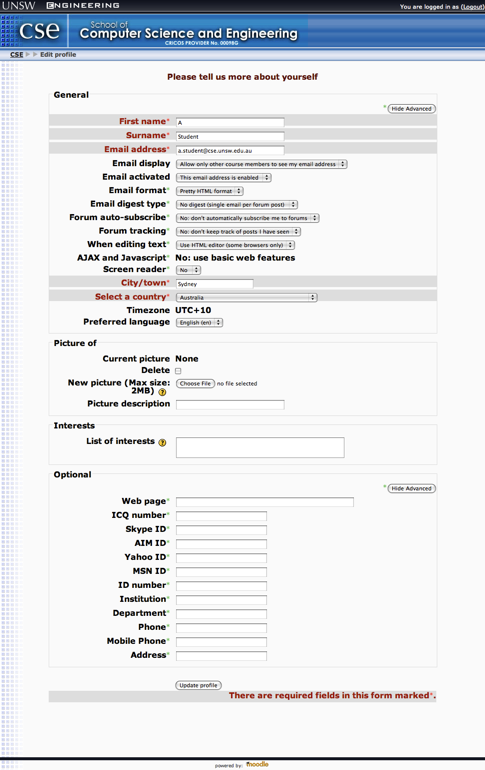485x770 pixels.
Task: Click the 'required fields in this form' notice
Action: pyautogui.click(x=332, y=696)
